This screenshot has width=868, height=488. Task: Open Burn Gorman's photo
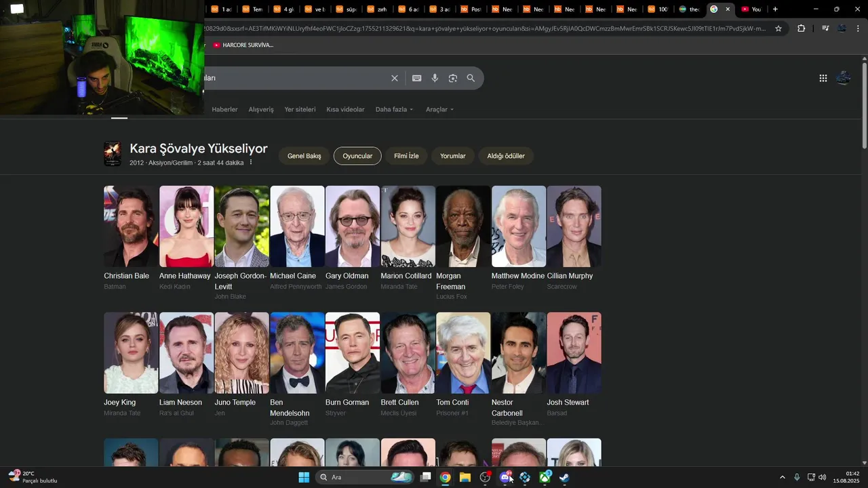(x=353, y=353)
